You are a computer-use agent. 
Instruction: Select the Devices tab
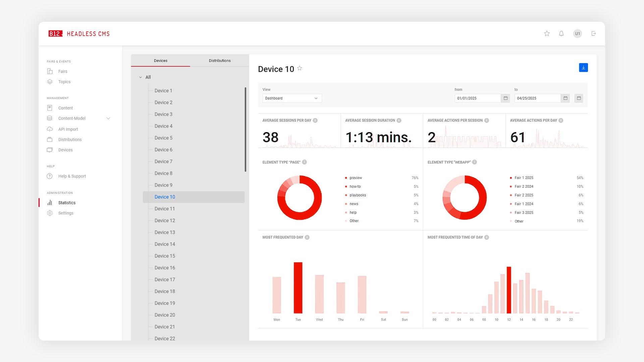point(161,61)
